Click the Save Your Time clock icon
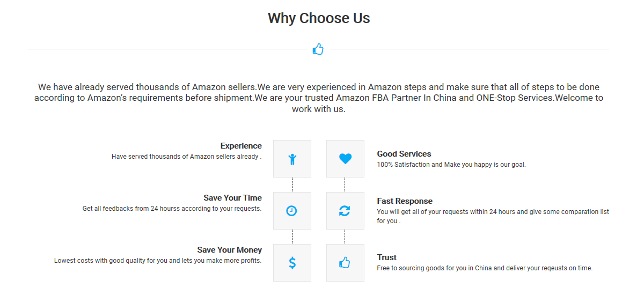Image resolution: width=644 pixels, height=295 pixels. [292, 211]
